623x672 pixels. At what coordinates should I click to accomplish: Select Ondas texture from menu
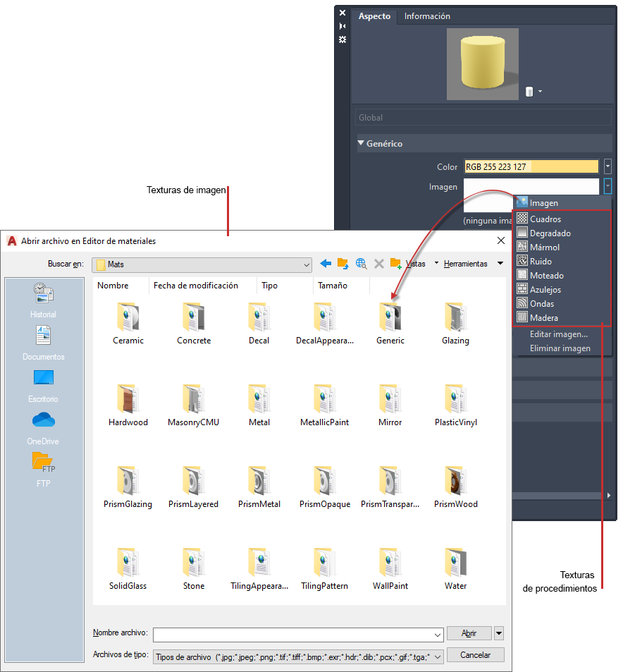(562, 304)
